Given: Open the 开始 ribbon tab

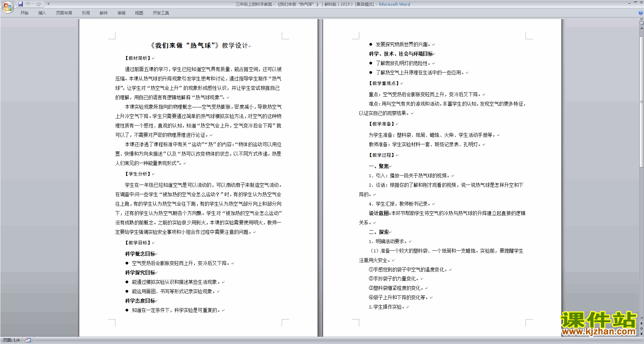Looking at the screenshot, I should 24,13.
